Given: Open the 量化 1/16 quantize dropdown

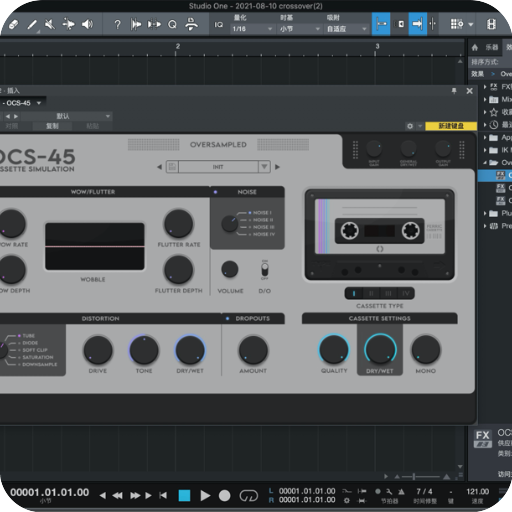Looking at the screenshot, I should [252, 29].
